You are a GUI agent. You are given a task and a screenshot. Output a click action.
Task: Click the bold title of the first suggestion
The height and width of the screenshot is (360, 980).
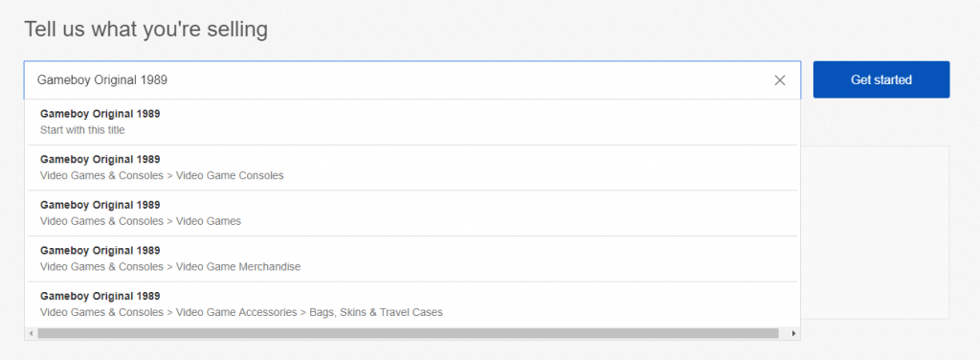tap(100, 114)
